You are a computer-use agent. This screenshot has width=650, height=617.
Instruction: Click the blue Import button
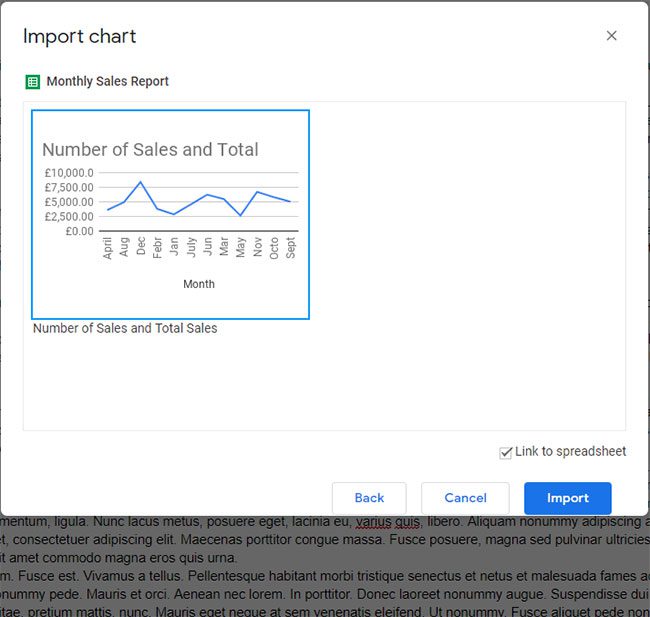pyautogui.click(x=567, y=498)
